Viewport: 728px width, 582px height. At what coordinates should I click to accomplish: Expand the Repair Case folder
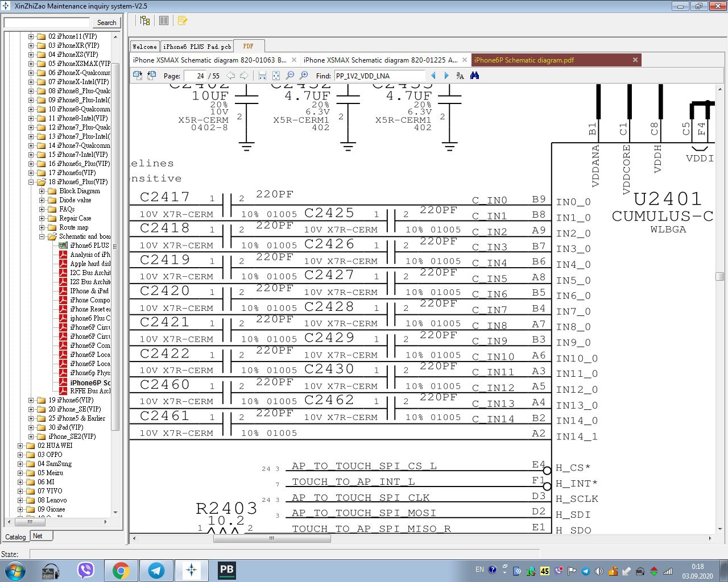[x=42, y=218]
